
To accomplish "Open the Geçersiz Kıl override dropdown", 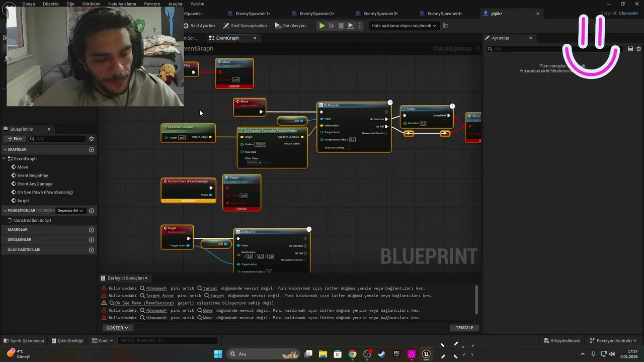I will [x=70, y=211].
